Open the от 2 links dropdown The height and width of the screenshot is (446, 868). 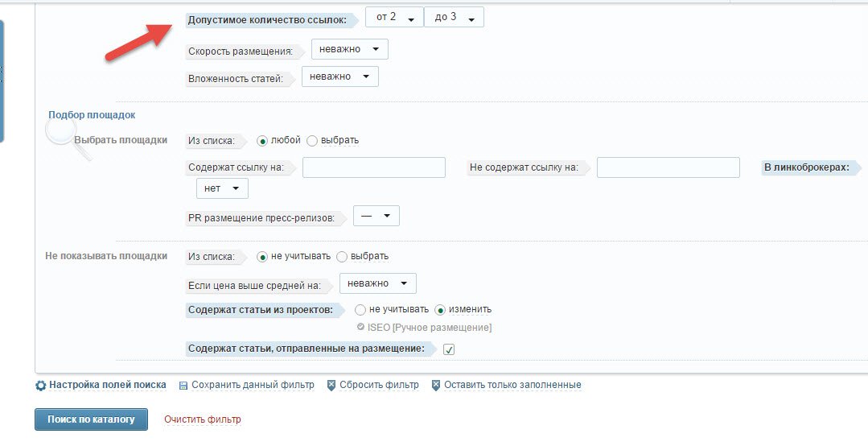point(394,17)
